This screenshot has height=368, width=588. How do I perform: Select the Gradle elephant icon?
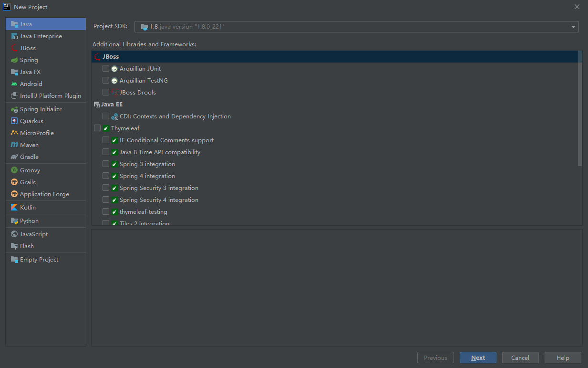coord(14,157)
